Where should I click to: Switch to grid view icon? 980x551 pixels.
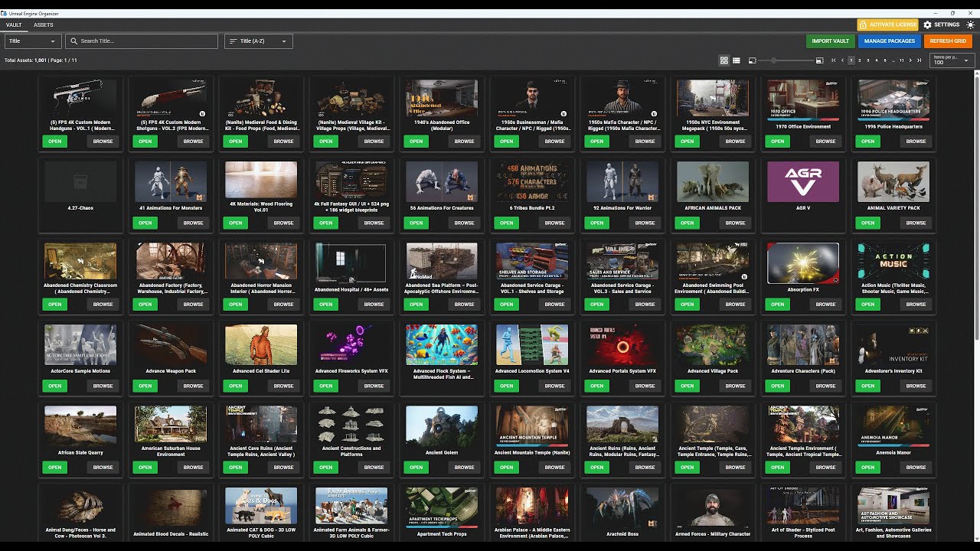724,60
